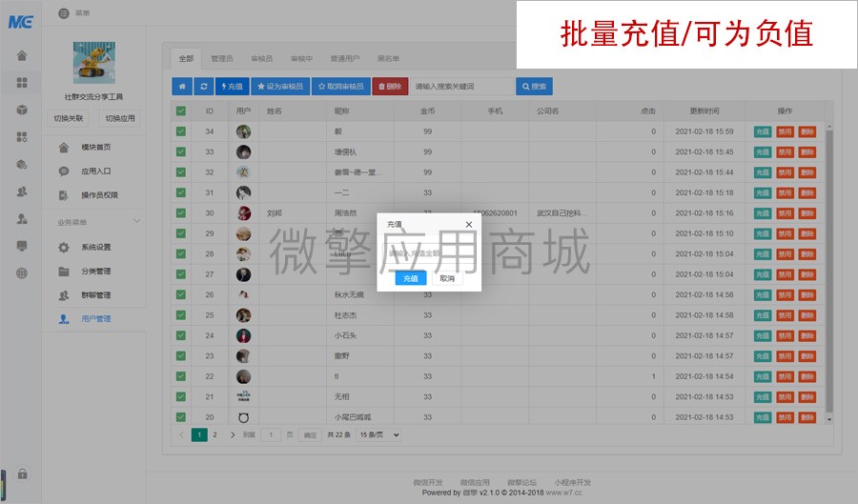Focus the recharge amount input in dialog
The image size is (858, 504).
click(x=429, y=253)
